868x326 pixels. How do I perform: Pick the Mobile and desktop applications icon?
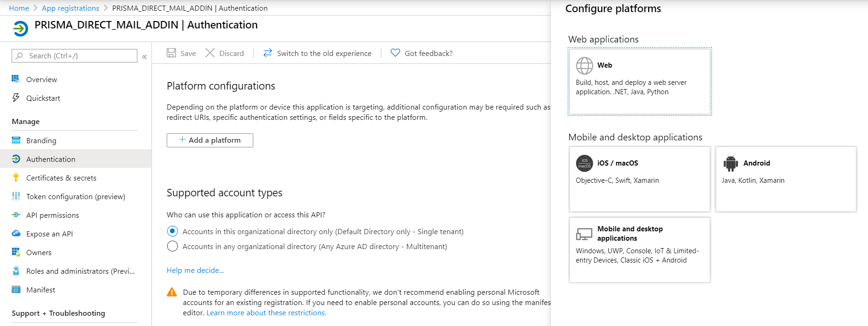(584, 234)
